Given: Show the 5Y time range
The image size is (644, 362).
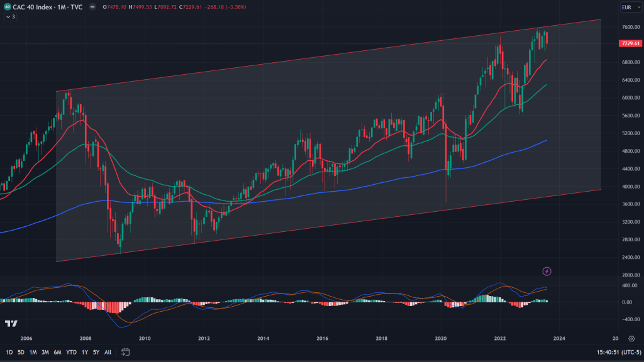Looking at the screenshot, I should pos(96,352).
